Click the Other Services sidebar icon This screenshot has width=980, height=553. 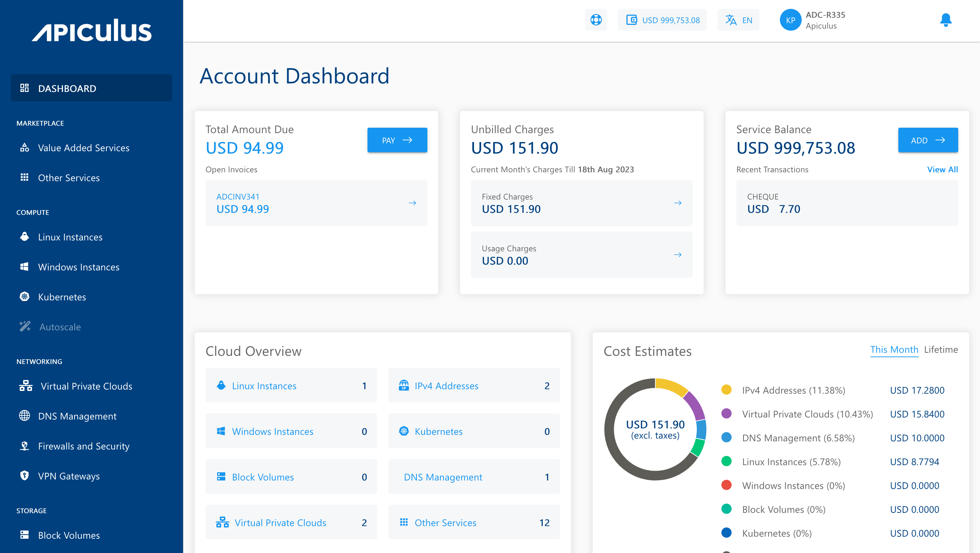(24, 177)
